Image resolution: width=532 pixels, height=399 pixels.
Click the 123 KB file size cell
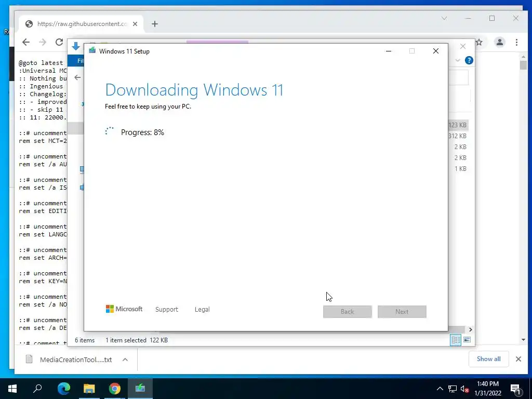pyautogui.click(x=457, y=125)
